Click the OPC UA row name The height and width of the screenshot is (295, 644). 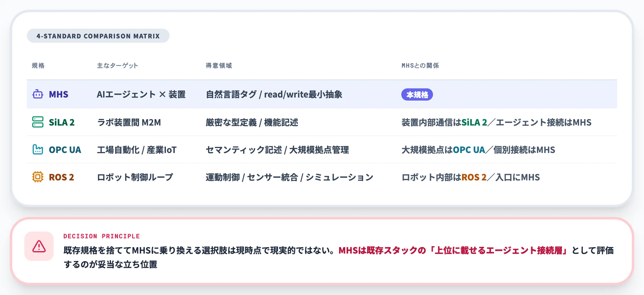(65, 150)
